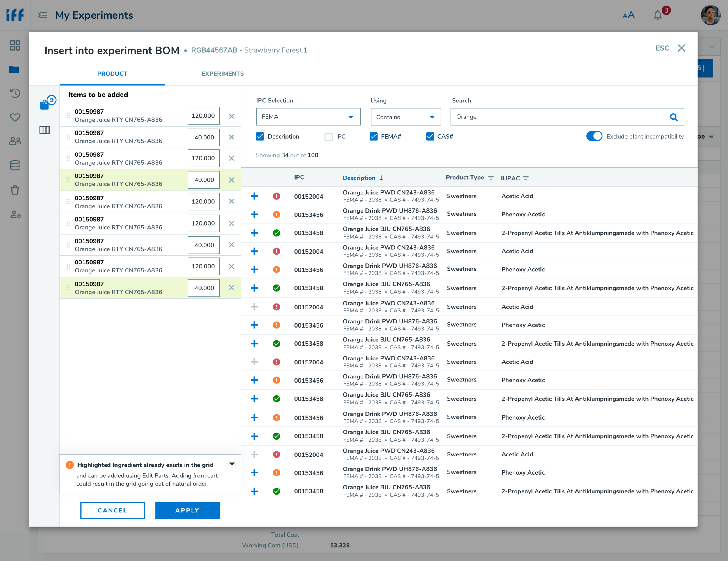Click the IUPAC column filter icon
The height and width of the screenshot is (561, 728).
coord(526,178)
